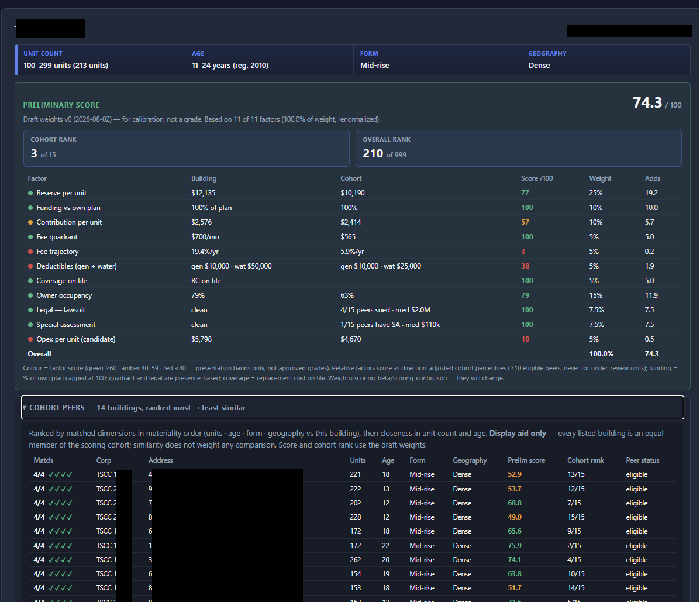Click the amber score 57 for Contribution
Image resolution: width=700 pixels, height=602 pixels.
click(525, 222)
